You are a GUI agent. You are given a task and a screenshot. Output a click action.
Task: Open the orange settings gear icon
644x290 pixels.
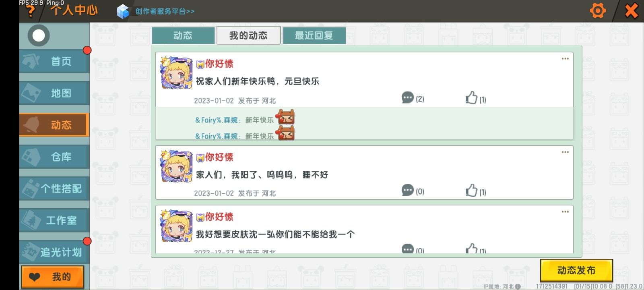click(598, 10)
